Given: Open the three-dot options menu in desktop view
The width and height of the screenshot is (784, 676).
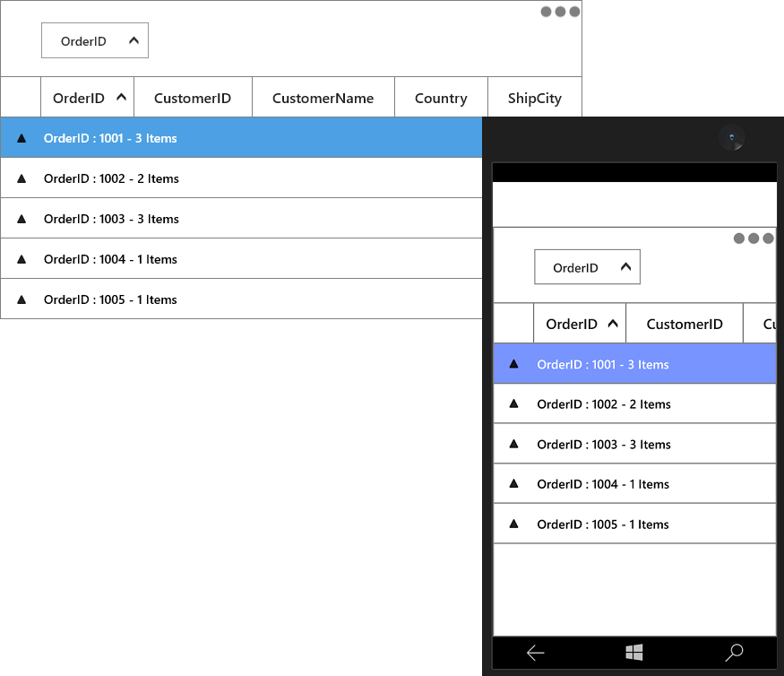Looking at the screenshot, I should tap(560, 12).
